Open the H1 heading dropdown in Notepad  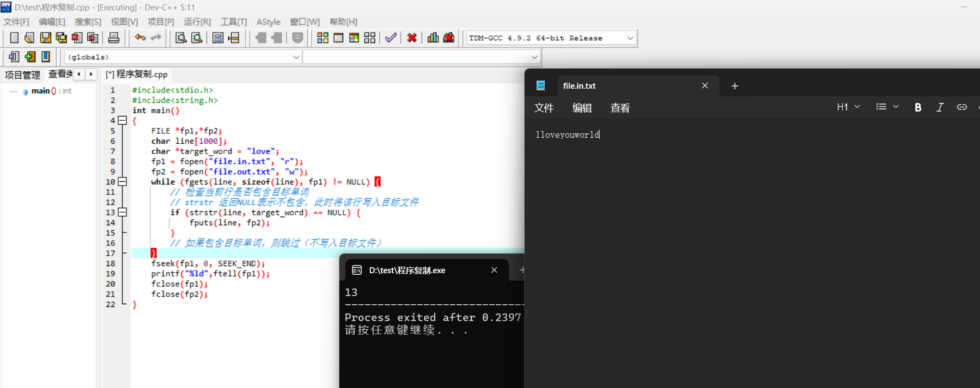pos(848,107)
